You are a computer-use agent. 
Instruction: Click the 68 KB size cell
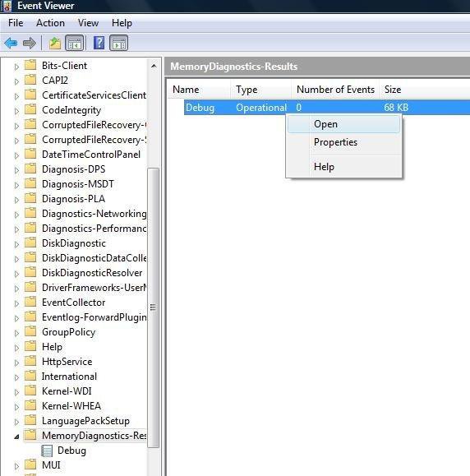tap(396, 107)
